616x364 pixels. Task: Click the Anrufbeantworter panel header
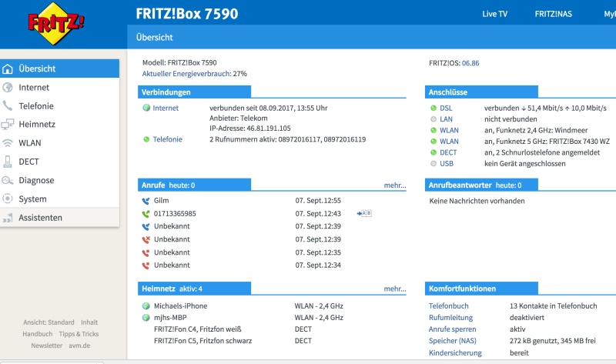pos(481,185)
